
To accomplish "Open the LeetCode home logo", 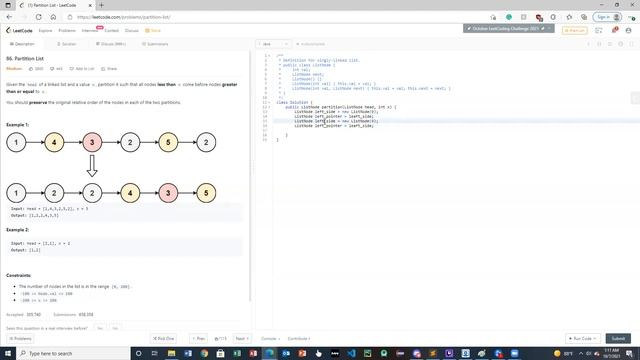I will click(19, 31).
